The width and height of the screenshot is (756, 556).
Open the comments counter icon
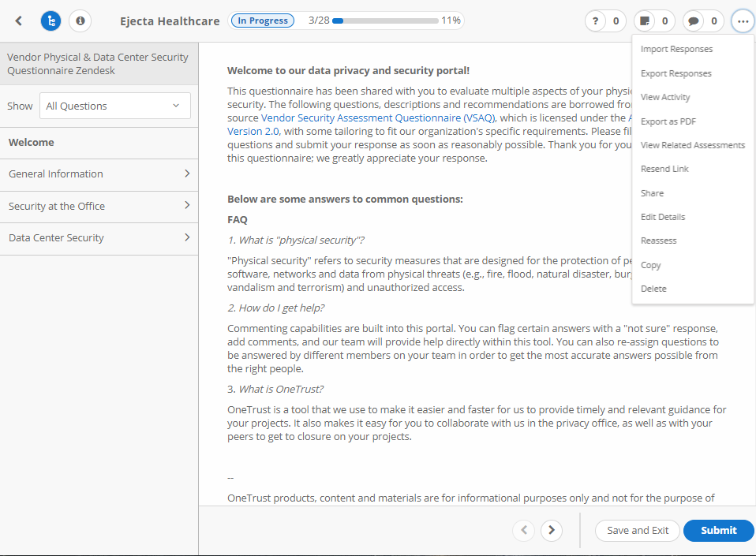tap(692, 21)
